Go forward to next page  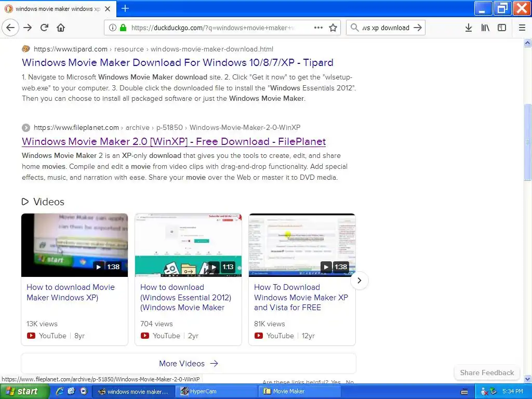click(x=28, y=28)
